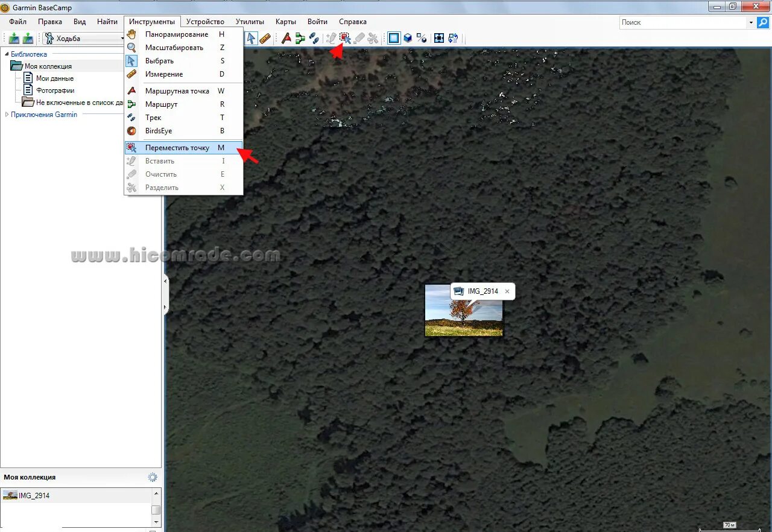Open the Карты menu
The height and width of the screenshot is (532, 772).
(286, 22)
